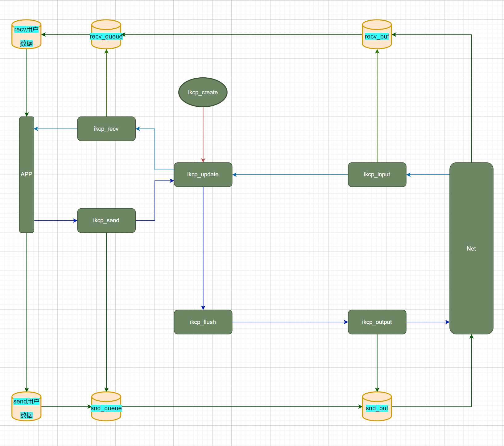Screen dimensions: 504x446
Task: Pick the snd_buf cylinder shape
Action: point(377,414)
